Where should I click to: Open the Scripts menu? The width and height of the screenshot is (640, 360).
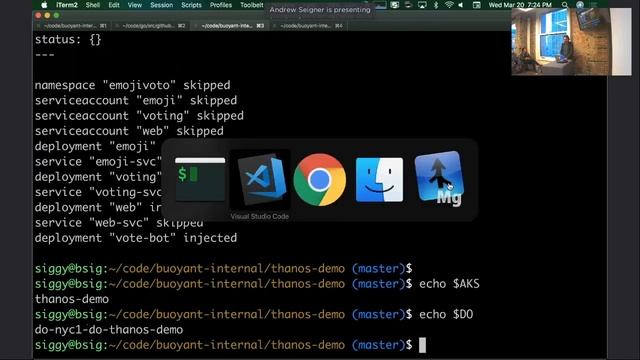(x=191, y=5)
